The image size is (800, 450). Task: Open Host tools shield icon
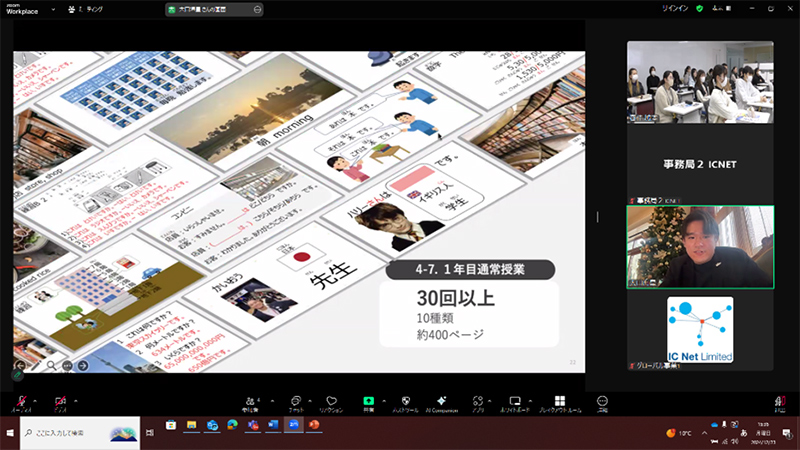pyautogui.click(x=406, y=404)
